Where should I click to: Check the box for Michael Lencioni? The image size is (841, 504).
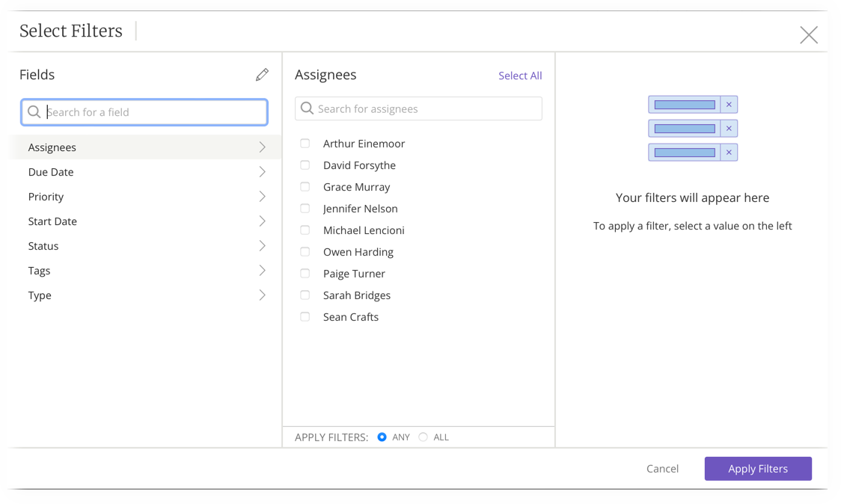click(x=305, y=230)
